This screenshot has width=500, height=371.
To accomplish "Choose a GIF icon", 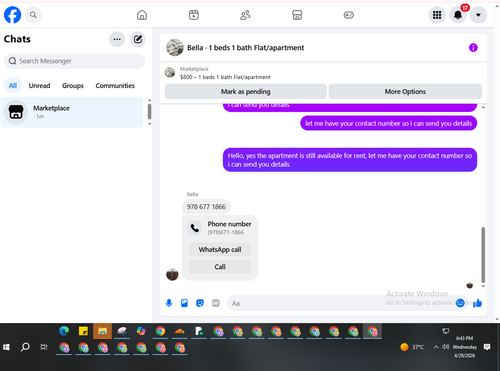I will pos(216,303).
